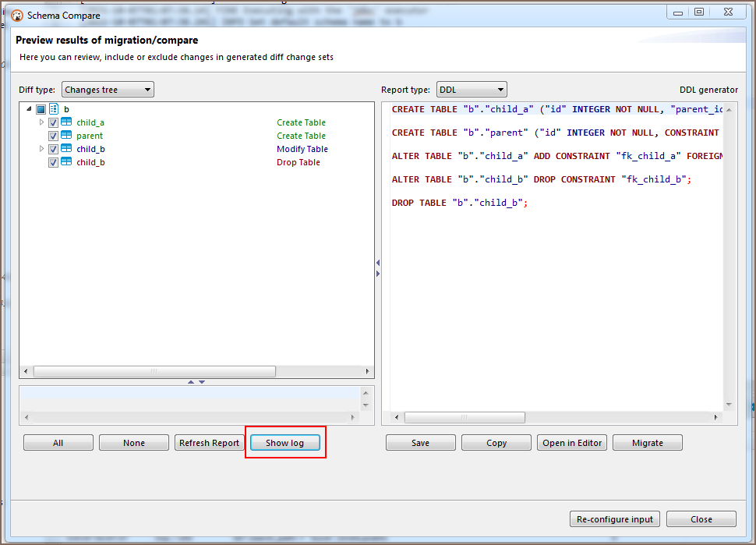Uncheck the Drop Table child_b checkbox

[x=53, y=162]
